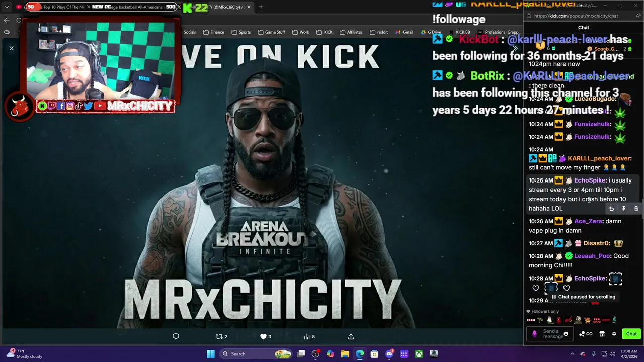Open weather widget showing 77°F Mostly cloudy
The image size is (644, 362).
25,354
